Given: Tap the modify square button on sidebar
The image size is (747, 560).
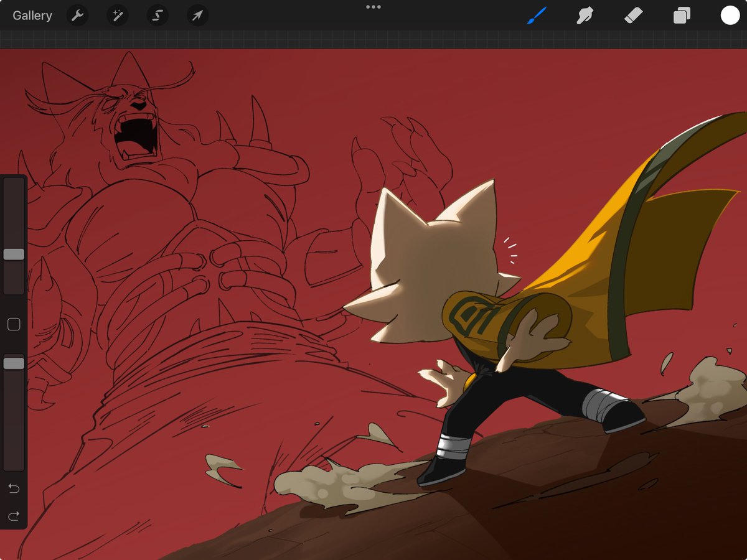Looking at the screenshot, I should tap(14, 324).
